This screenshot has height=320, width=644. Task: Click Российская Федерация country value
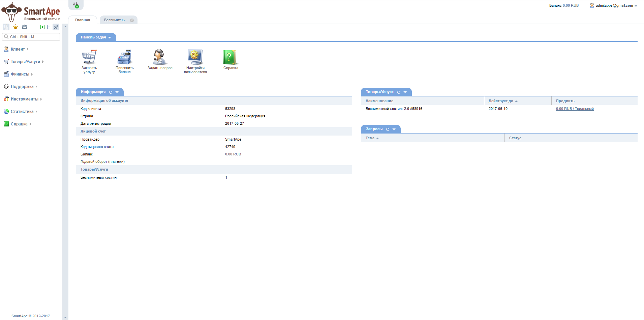pos(245,116)
